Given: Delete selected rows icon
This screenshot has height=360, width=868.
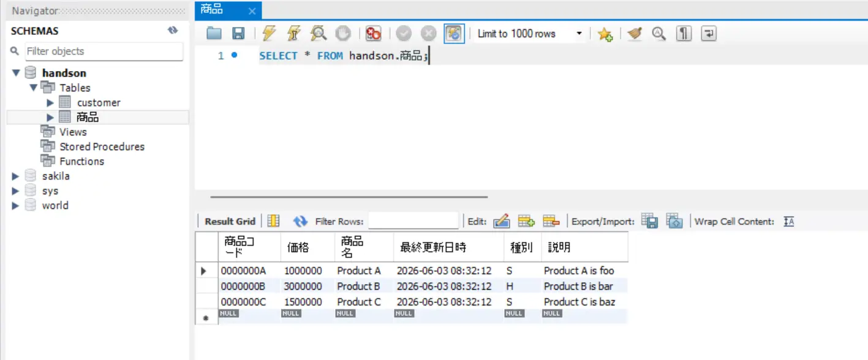Looking at the screenshot, I should [x=551, y=221].
